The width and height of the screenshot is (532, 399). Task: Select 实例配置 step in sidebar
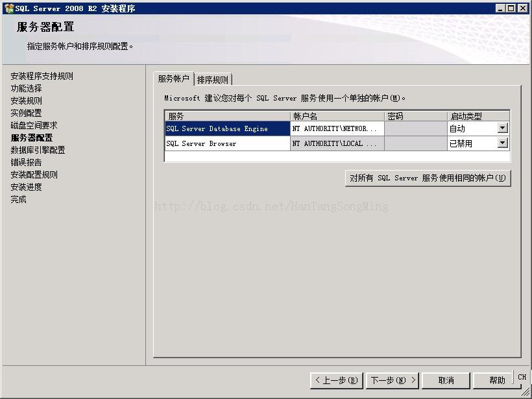pyautogui.click(x=26, y=113)
